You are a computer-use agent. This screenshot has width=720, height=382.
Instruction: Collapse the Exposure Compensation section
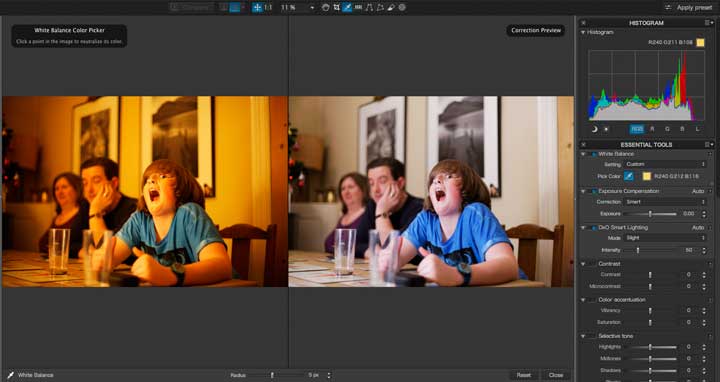[583, 191]
